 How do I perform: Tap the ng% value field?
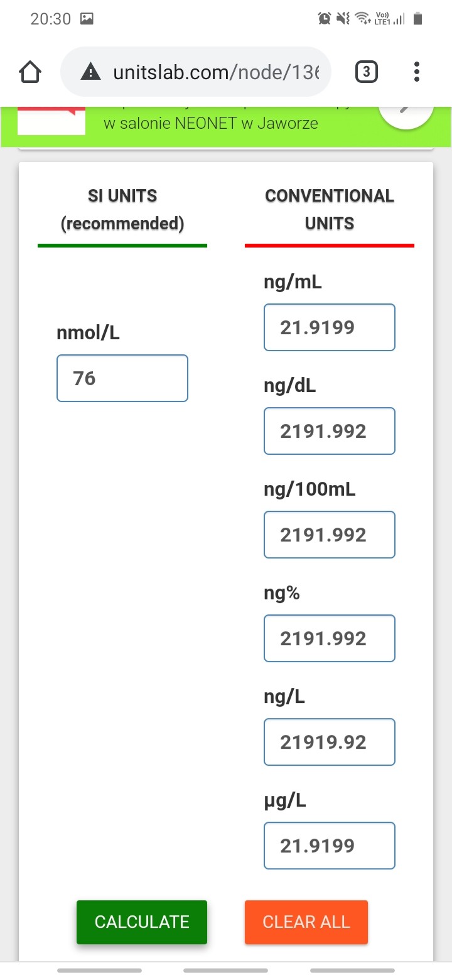(x=330, y=638)
